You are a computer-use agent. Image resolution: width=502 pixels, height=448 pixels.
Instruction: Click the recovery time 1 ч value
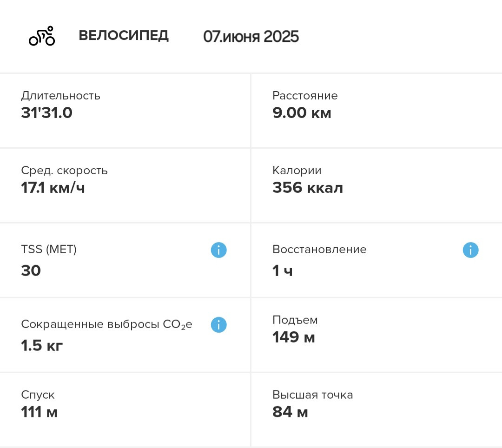[x=283, y=271]
